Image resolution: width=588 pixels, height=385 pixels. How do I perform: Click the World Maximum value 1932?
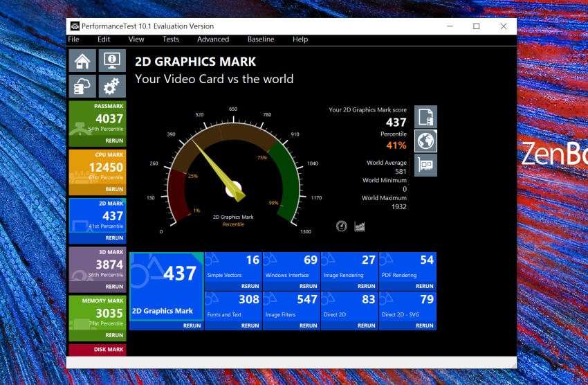(x=399, y=207)
